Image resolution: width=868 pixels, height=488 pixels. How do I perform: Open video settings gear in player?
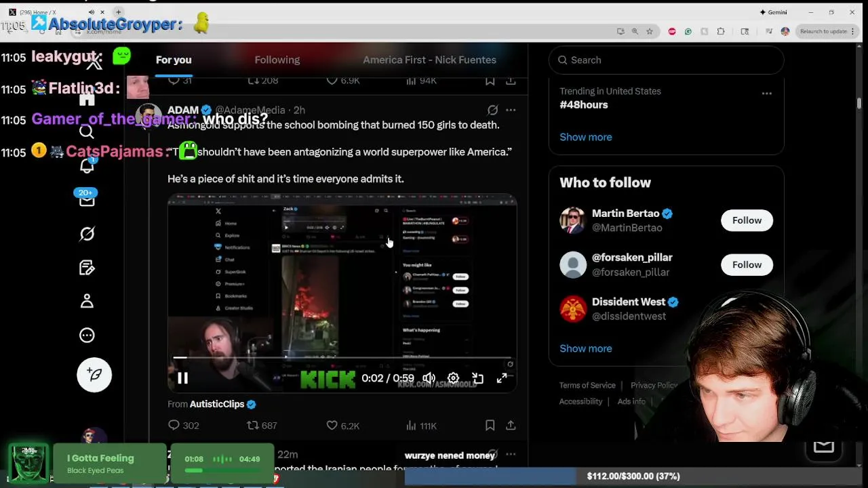click(453, 378)
